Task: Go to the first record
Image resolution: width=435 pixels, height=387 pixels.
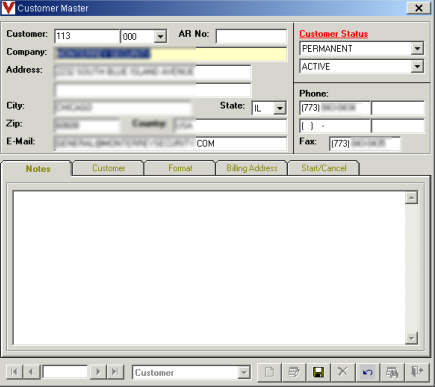Action: [x=14, y=372]
